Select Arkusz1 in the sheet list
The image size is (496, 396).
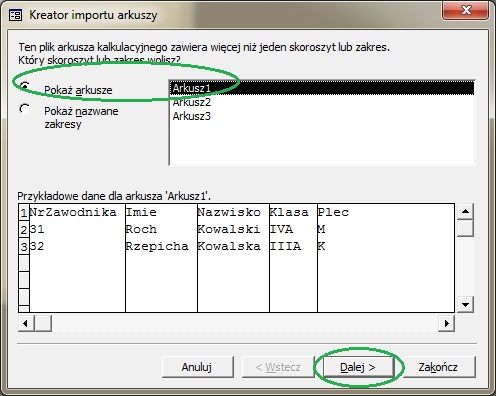pos(322,88)
